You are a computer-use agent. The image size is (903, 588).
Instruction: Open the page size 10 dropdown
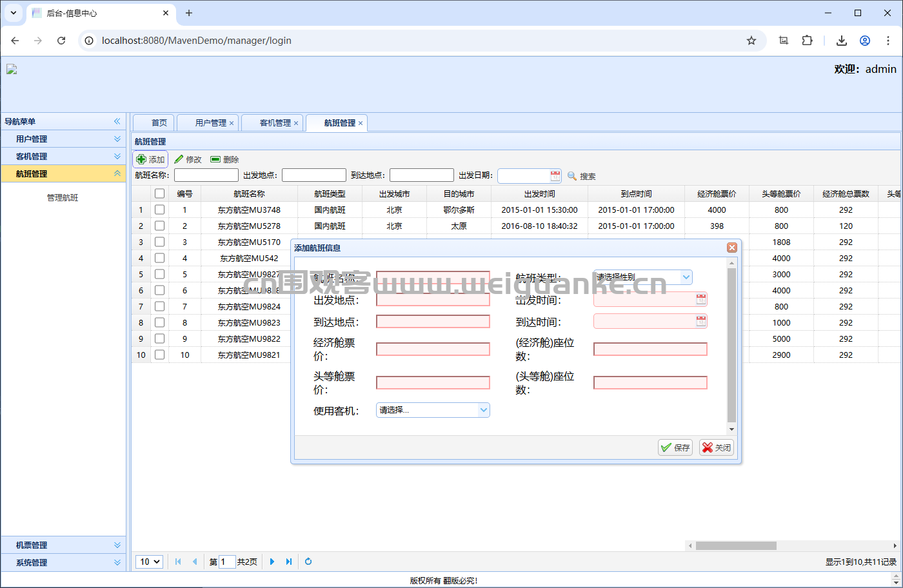(149, 562)
